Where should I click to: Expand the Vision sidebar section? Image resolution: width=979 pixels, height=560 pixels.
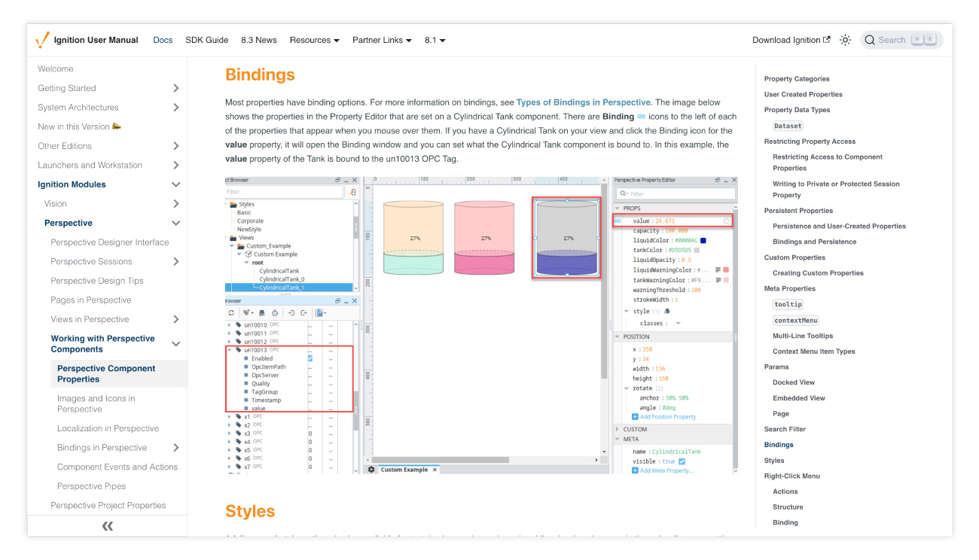coord(175,204)
